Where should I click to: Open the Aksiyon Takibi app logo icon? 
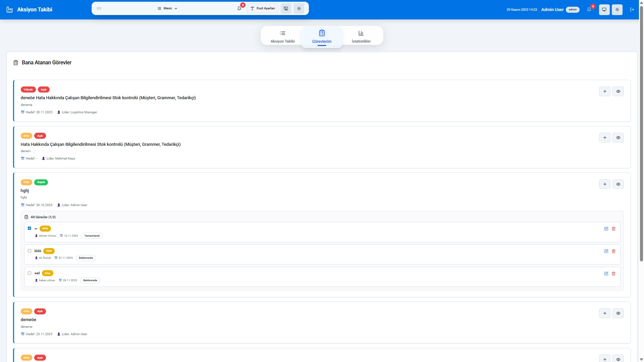(9, 9)
